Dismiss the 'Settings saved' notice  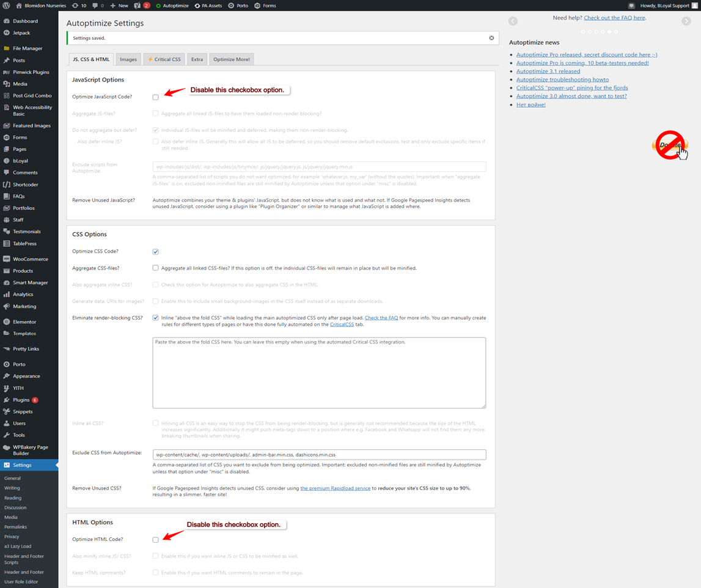click(491, 38)
